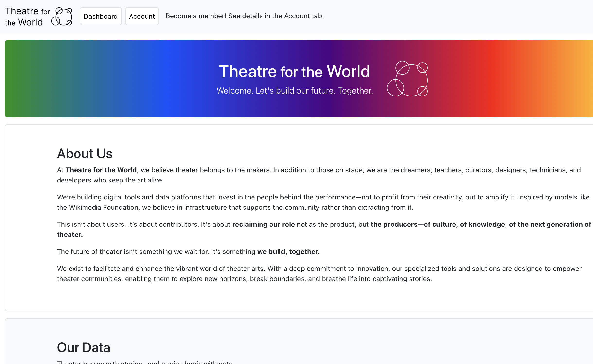The width and height of the screenshot is (593, 364).
Task: Click the circles logo icon in the navbar
Action: [62, 16]
